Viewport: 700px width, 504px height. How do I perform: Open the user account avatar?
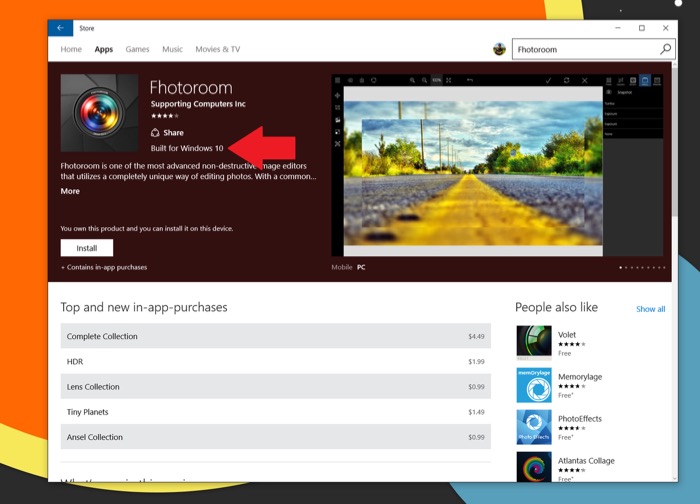point(500,49)
